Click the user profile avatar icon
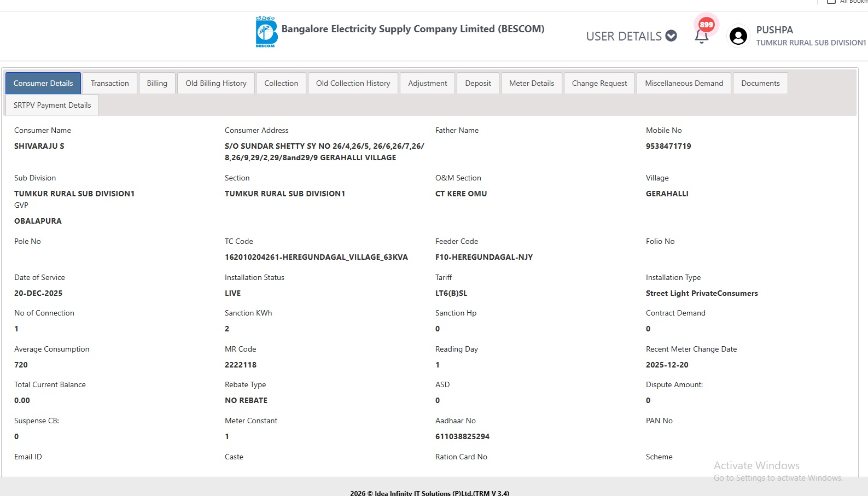Screen dimensions: 868x496 click(738, 37)
